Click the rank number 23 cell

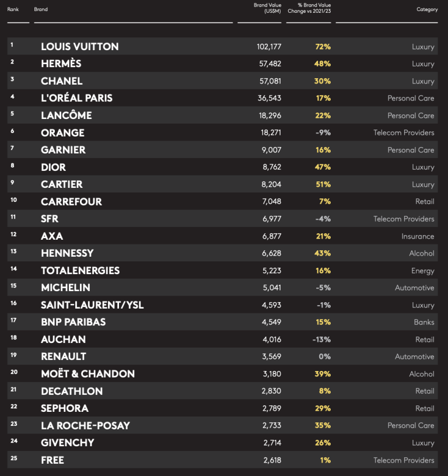coord(13,423)
